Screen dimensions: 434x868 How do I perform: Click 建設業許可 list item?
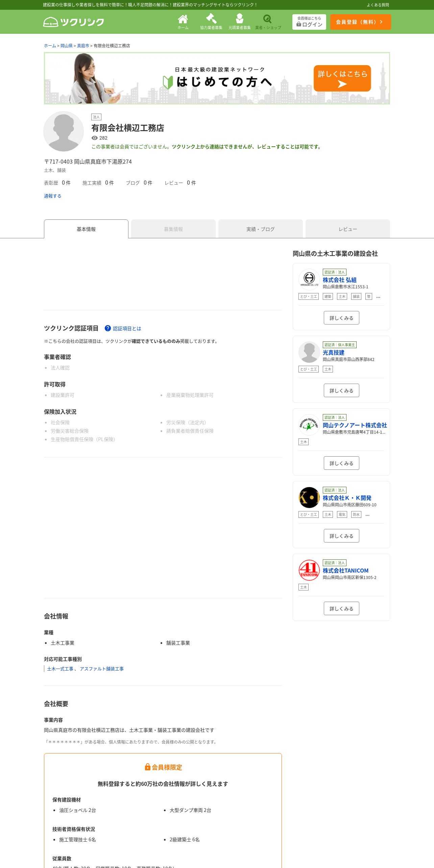62,395
